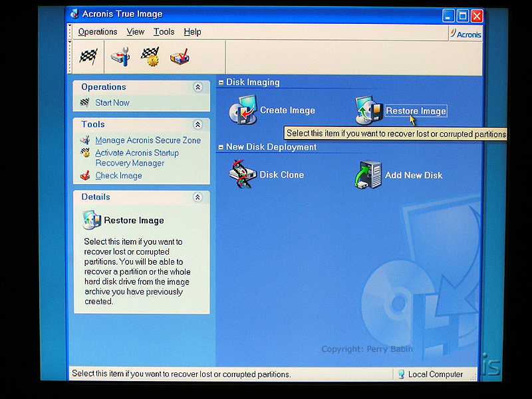Click Activate Acronis Startup Recovery Manager link

[x=137, y=158]
